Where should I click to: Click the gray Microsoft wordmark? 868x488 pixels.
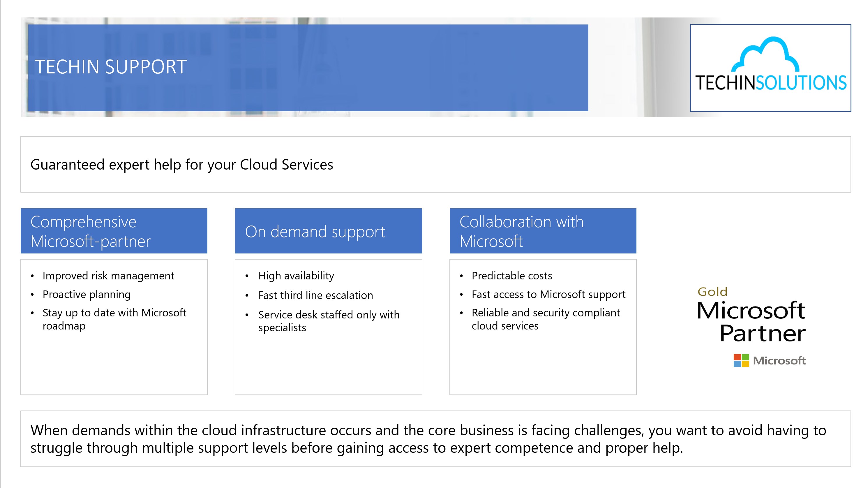tap(779, 361)
